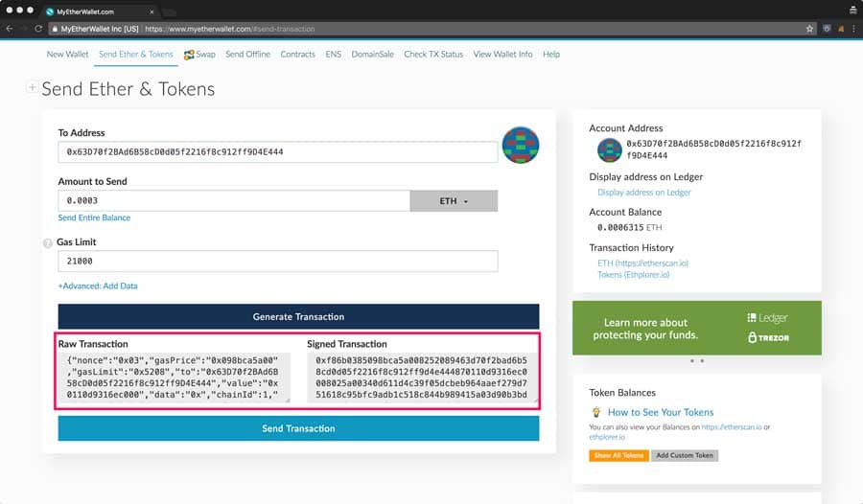Click the Trezor logo in green banner
This screenshot has height=504, width=863.
(768, 337)
